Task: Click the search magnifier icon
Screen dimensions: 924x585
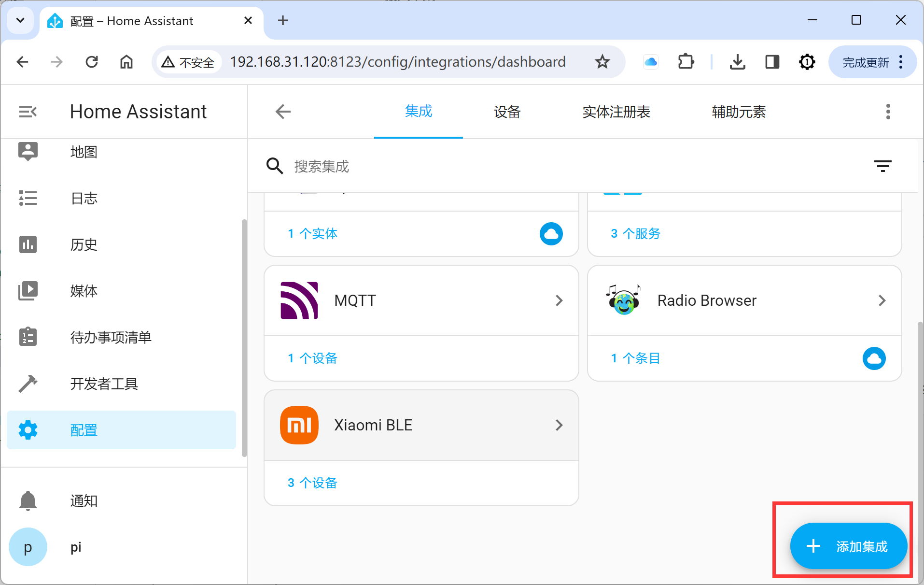Action: [x=275, y=166]
